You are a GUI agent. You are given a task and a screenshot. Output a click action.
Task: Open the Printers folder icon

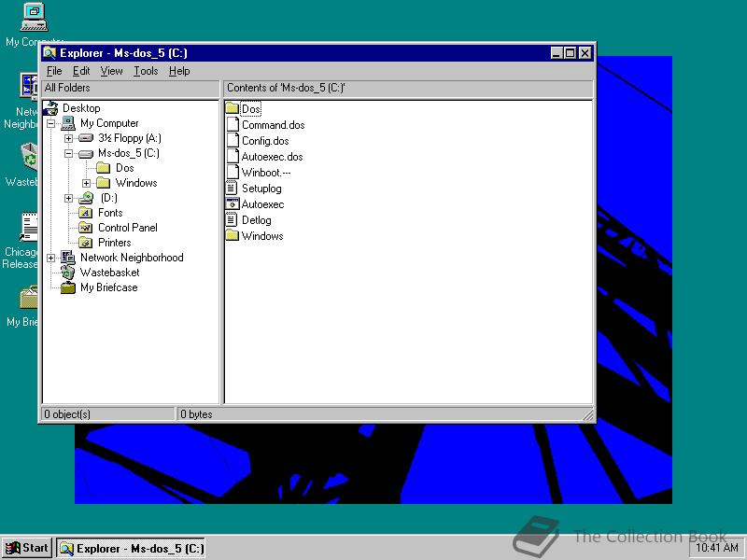coord(85,243)
